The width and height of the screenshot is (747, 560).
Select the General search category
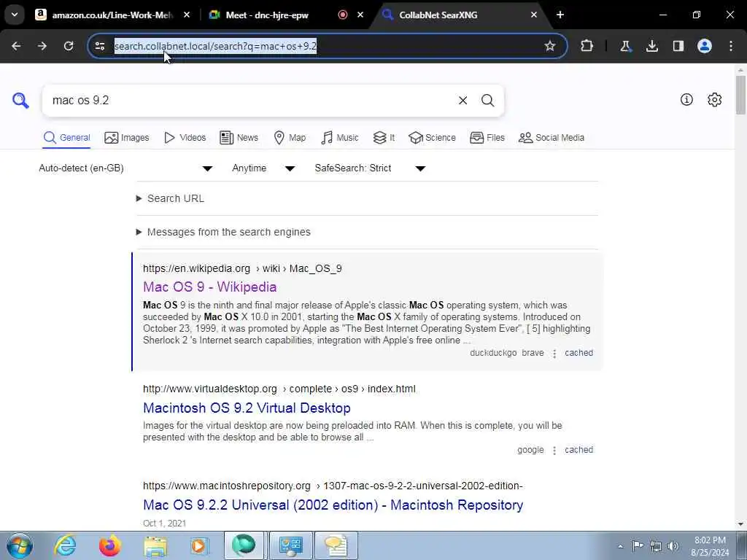click(x=66, y=138)
